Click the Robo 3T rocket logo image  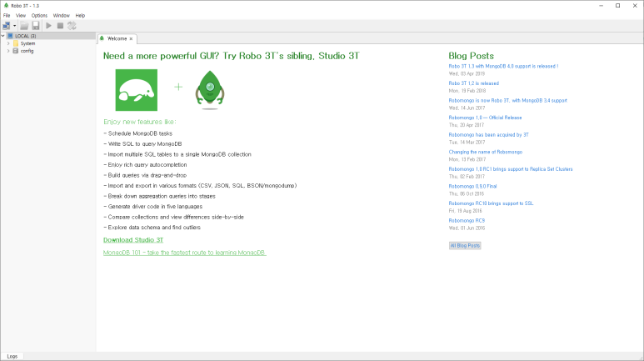[x=210, y=90]
